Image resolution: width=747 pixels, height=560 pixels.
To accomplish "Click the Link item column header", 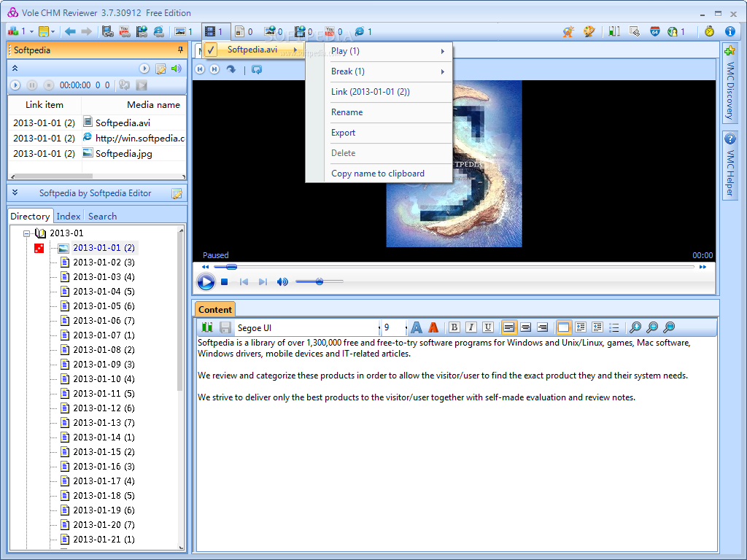I will point(44,105).
